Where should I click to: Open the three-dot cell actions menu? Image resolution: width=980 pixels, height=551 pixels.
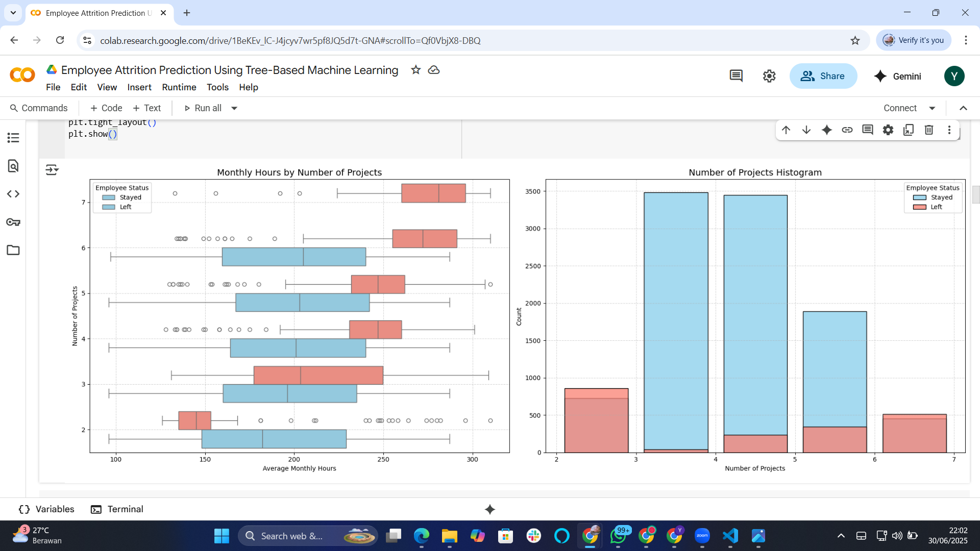click(950, 130)
